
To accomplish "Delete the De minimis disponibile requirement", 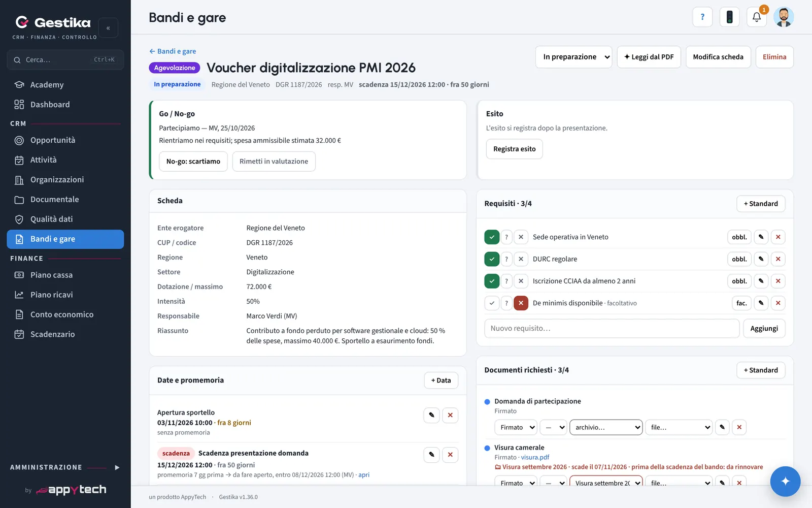I will [x=778, y=303].
